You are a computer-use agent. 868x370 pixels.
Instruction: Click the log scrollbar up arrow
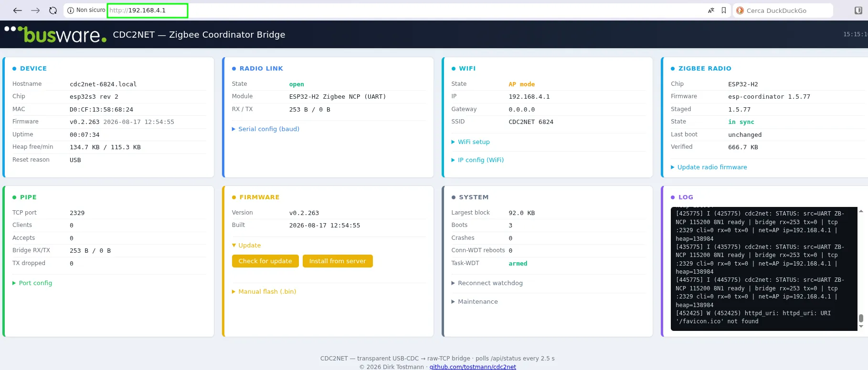click(861, 211)
